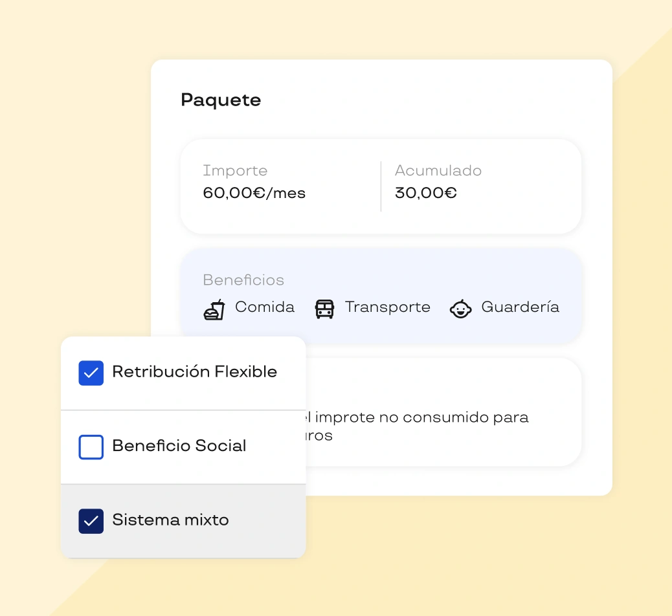Click the Guardería benefit label text
Image resolution: width=672 pixels, height=616 pixels.
click(x=520, y=307)
